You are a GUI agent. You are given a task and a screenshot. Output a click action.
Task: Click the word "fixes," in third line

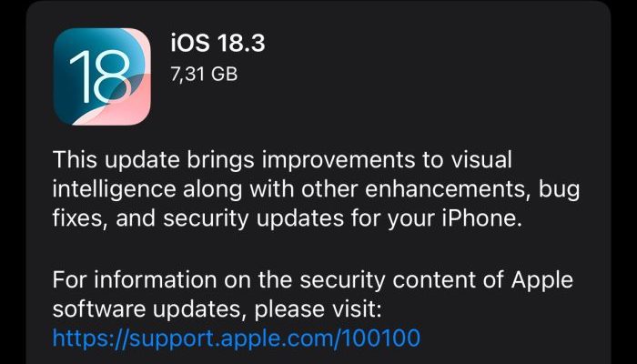coord(80,219)
